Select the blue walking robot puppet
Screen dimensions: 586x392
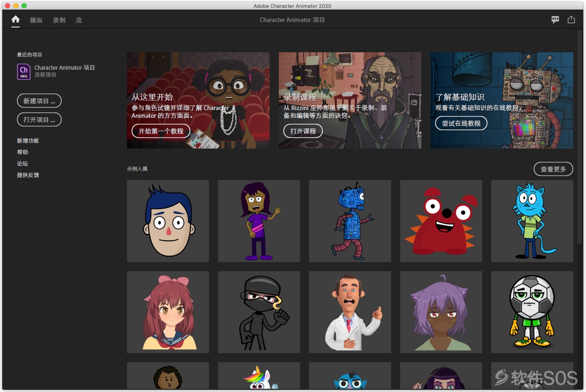(x=350, y=221)
